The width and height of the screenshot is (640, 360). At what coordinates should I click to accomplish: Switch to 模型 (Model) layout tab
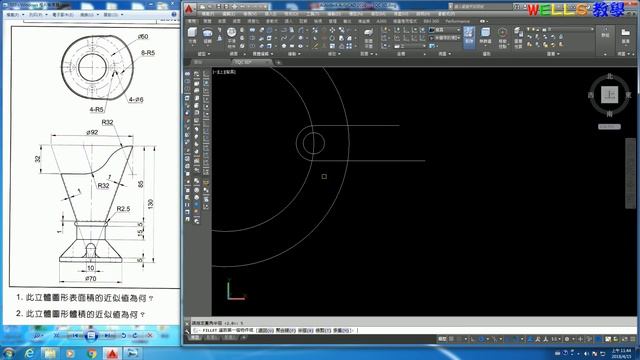click(x=196, y=338)
